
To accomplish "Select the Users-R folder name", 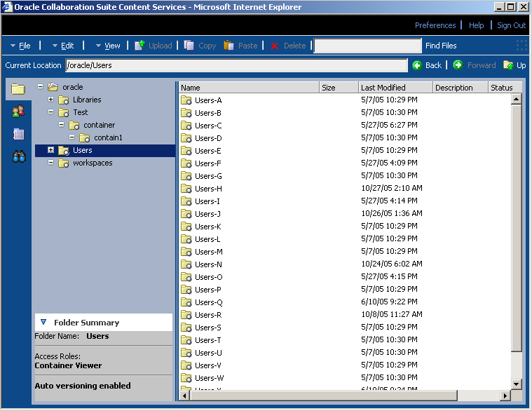I will click(208, 315).
